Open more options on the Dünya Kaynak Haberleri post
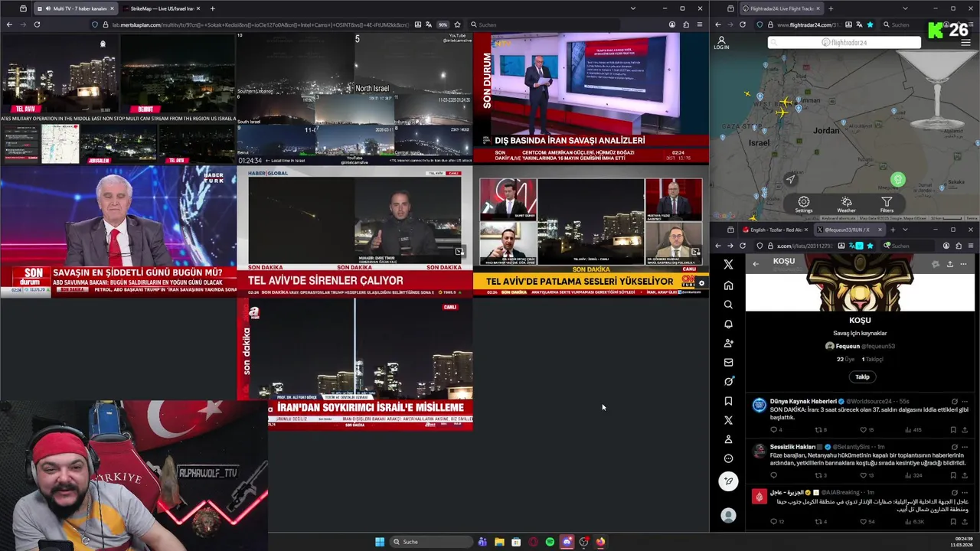 [x=965, y=401]
